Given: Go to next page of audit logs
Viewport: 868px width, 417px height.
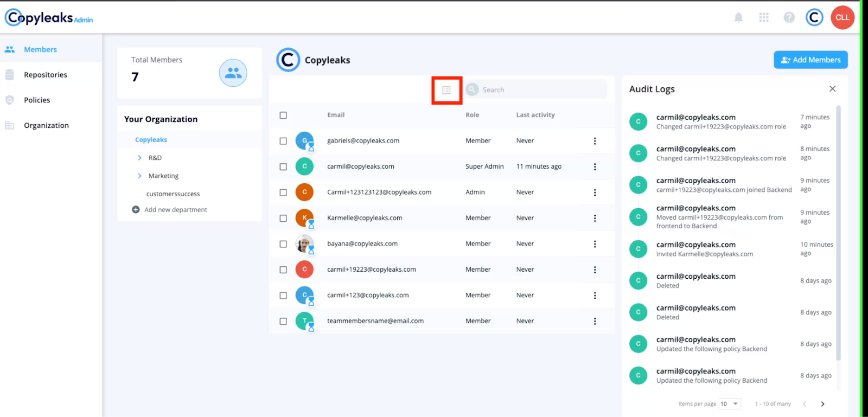Looking at the screenshot, I should (822, 404).
